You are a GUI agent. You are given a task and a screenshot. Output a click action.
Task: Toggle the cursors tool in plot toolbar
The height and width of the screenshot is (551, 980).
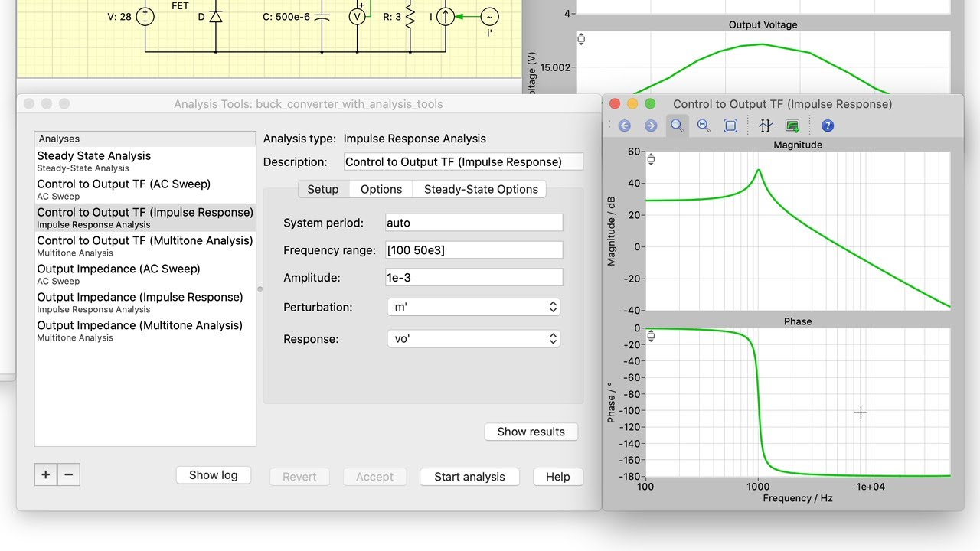click(x=766, y=126)
